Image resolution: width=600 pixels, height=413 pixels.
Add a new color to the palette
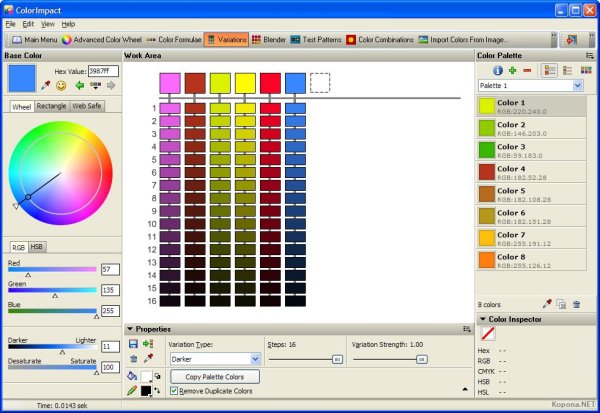pos(513,71)
